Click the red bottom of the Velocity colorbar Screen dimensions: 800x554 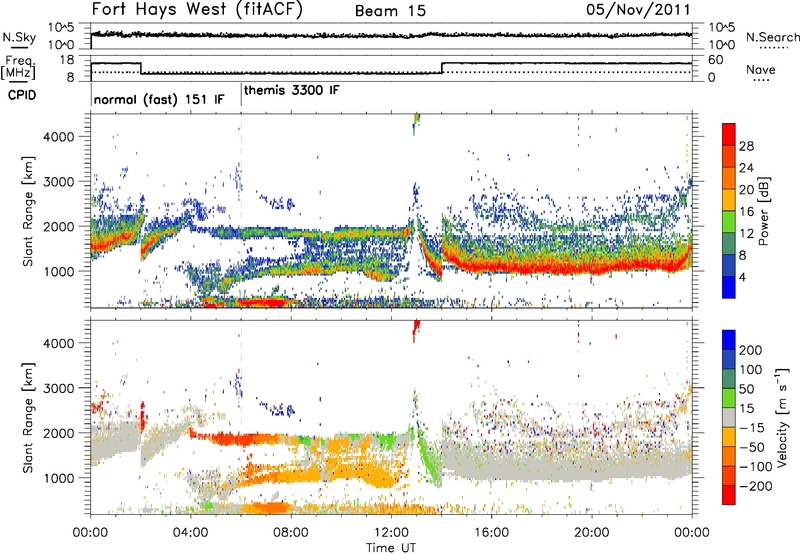coord(729,495)
